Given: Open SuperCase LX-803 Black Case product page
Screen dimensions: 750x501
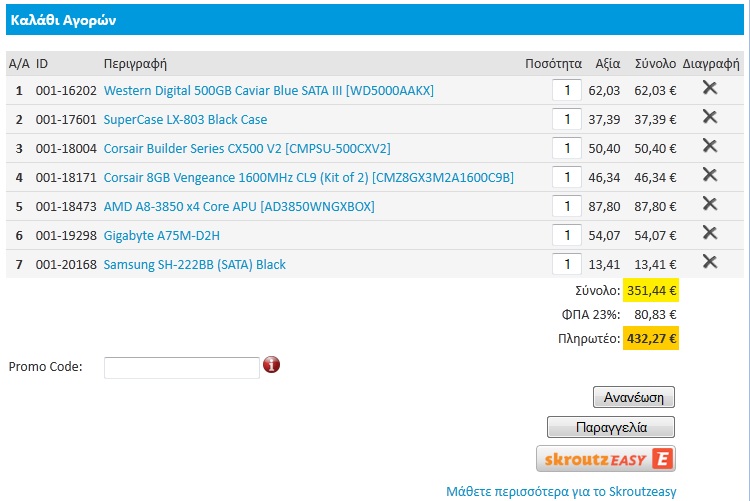Looking at the screenshot, I should click(x=186, y=120).
